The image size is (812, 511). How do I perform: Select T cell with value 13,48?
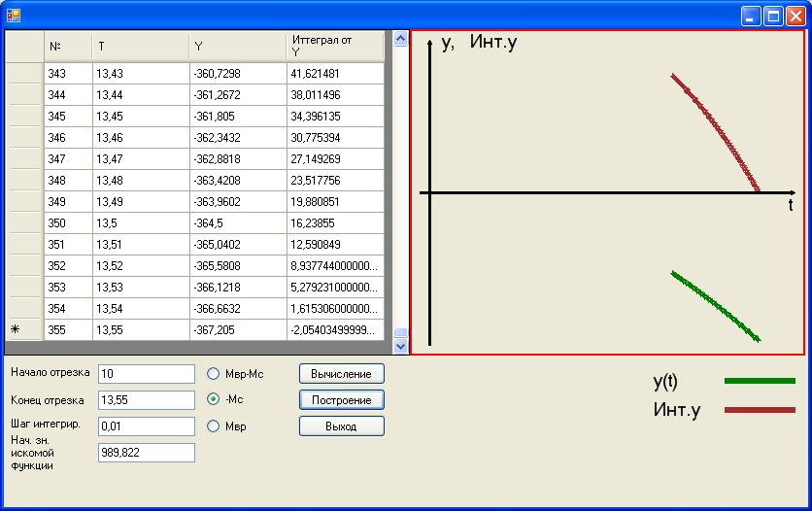(141, 180)
